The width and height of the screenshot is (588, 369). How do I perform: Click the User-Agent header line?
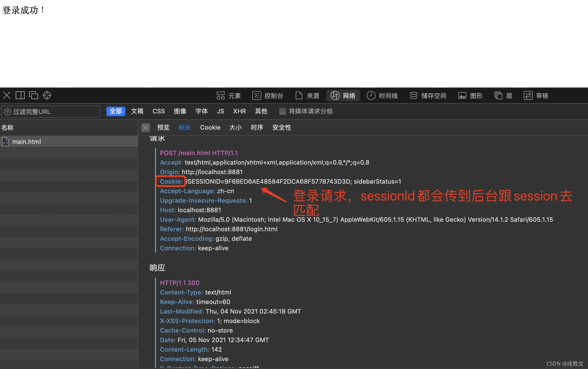point(356,220)
